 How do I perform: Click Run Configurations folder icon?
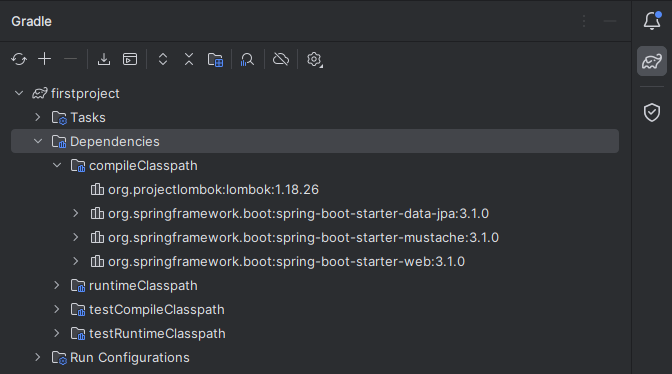point(59,357)
